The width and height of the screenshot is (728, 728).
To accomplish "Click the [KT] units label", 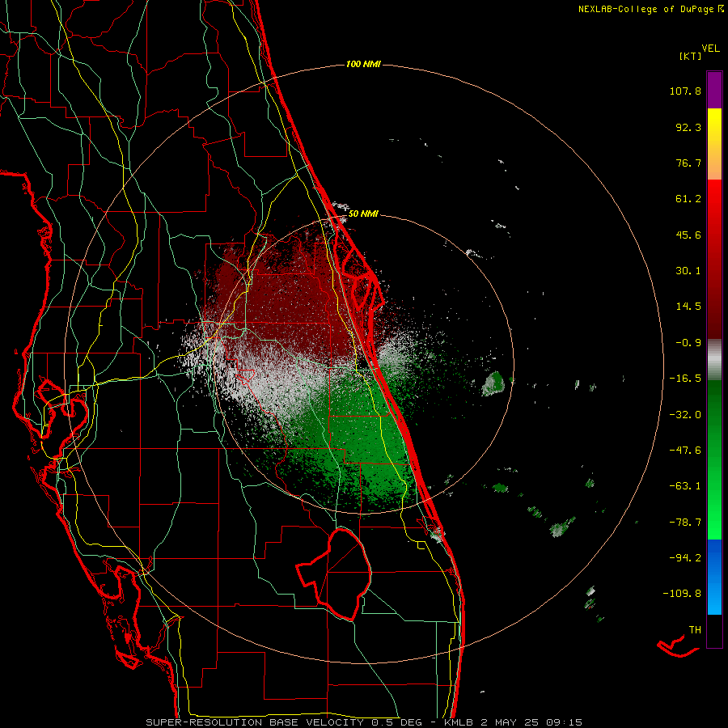I will click(691, 56).
